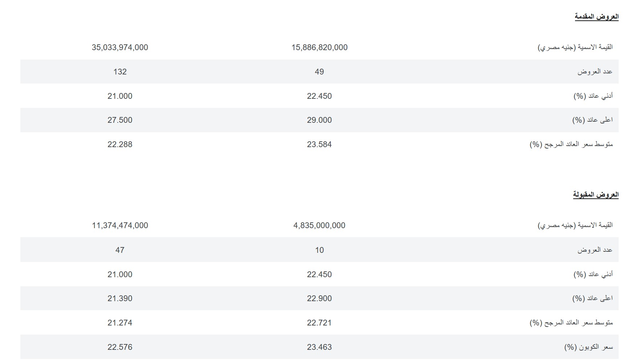Click the coupon rate value 22.576

click(120, 347)
